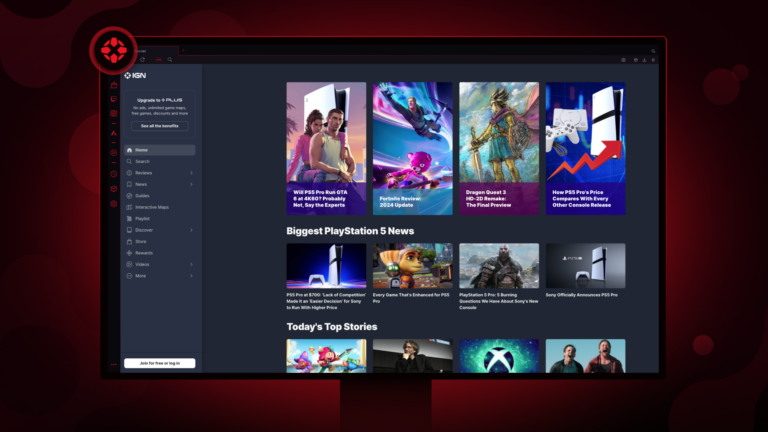Open downloads from the toolbar icon
The width and height of the screenshot is (768, 432).
[x=644, y=60]
